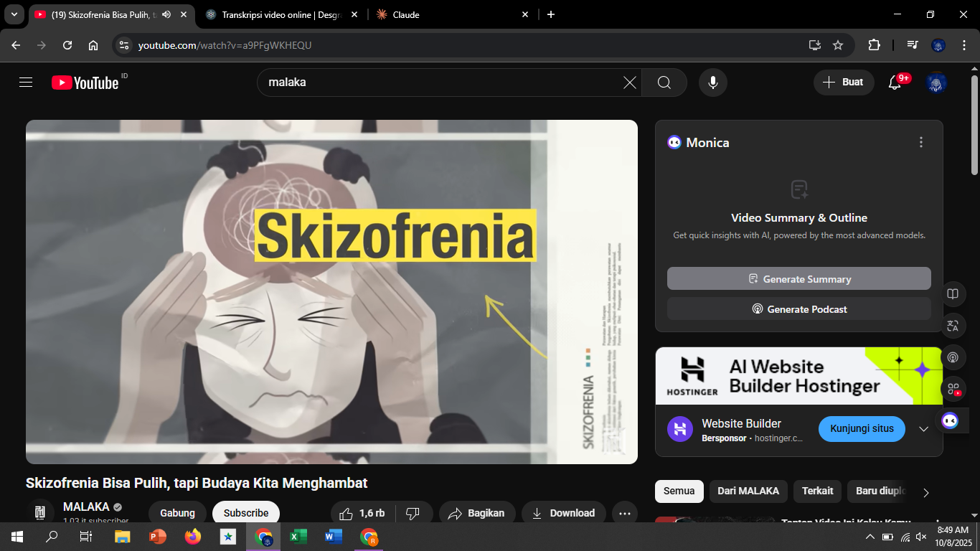Open Chrome three-dot menu
The width and height of the screenshot is (980, 551).
point(963,45)
